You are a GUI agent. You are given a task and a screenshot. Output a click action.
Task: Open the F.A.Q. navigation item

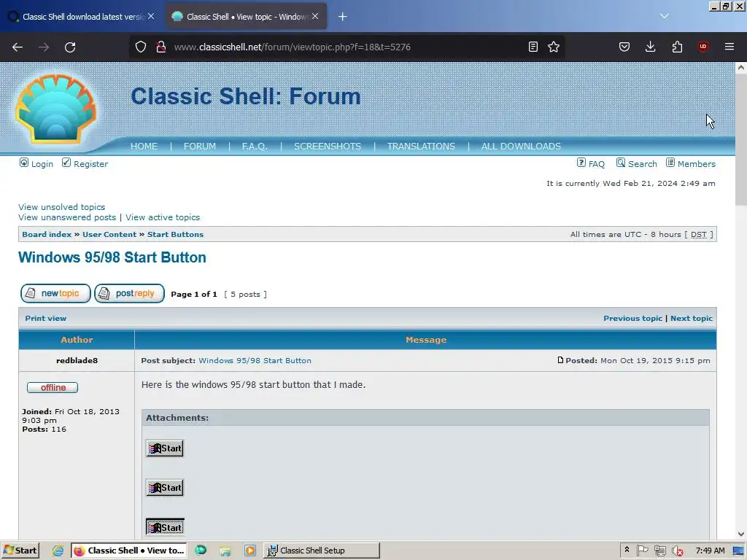tap(255, 146)
